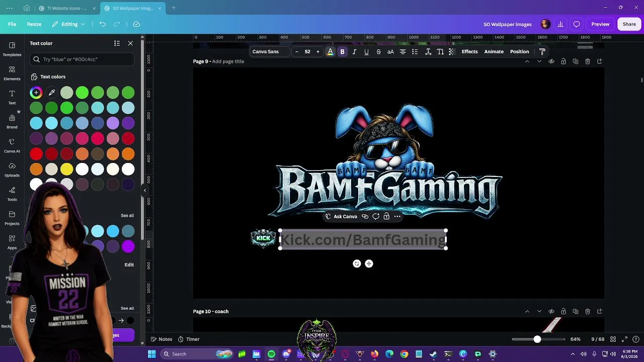
Task: Click the cloud save status icon
Action: pyautogui.click(x=136, y=24)
